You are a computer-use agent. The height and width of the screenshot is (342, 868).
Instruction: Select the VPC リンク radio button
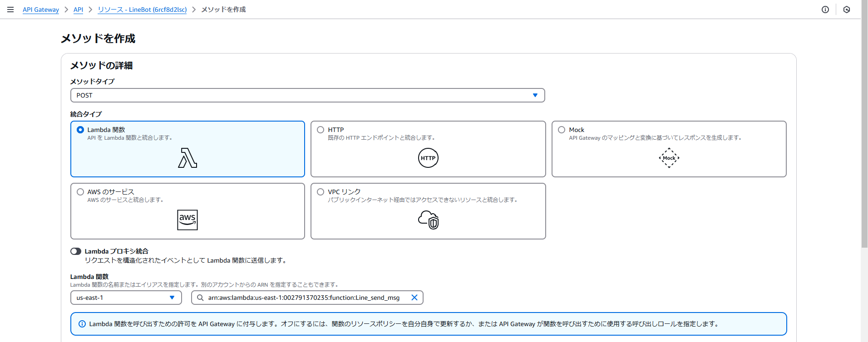(x=321, y=192)
